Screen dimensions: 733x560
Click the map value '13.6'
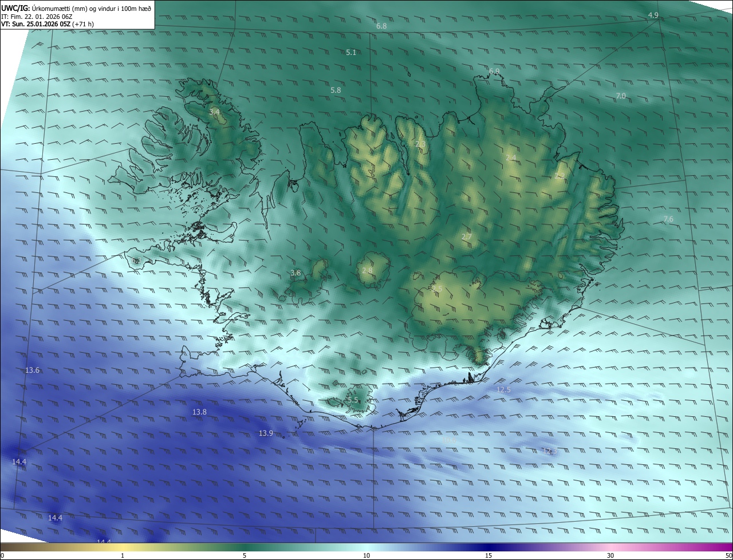tap(33, 370)
